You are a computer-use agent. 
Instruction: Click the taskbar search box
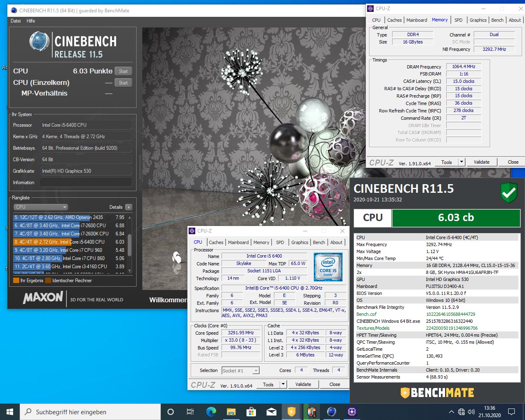point(90,412)
